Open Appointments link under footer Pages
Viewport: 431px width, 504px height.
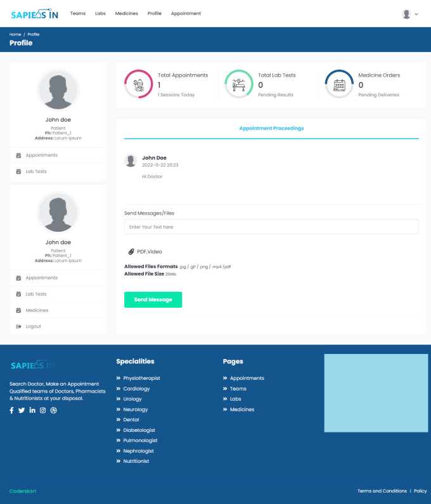pyautogui.click(x=247, y=379)
